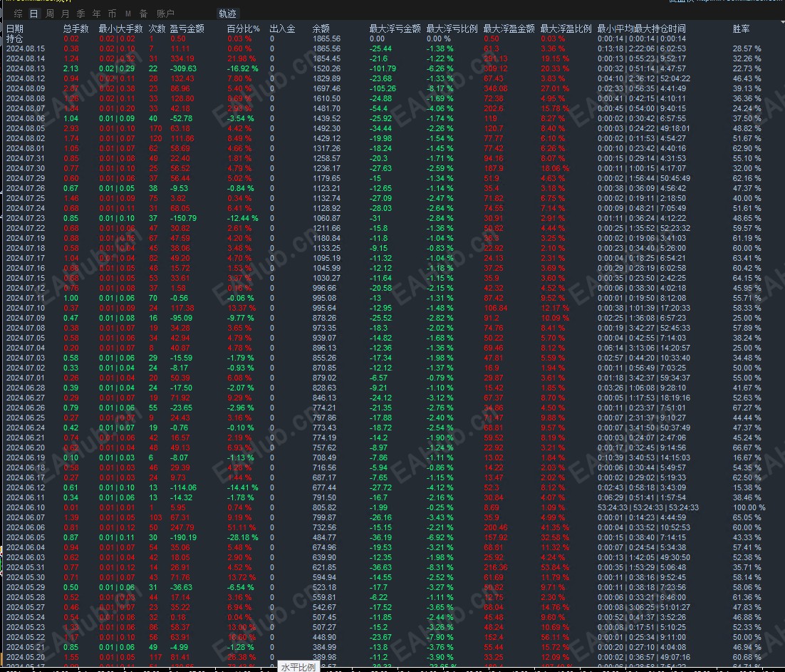This screenshot has width=785, height=672.
Task: Click the 总手数 column header
Action: (x=76, y=29)
